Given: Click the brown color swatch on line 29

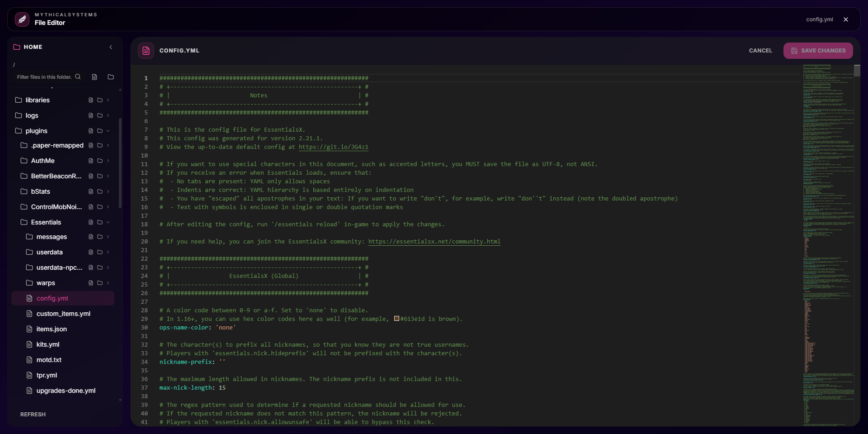Looking at the screenshot, I should tap(396, 319).
